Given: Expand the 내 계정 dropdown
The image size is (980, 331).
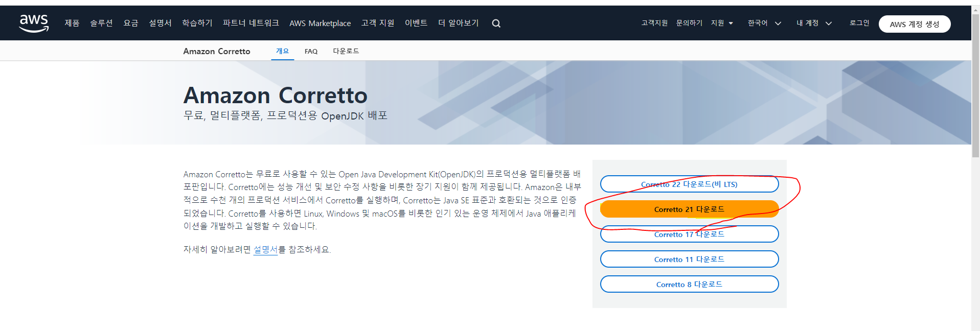Looking at the screenshot, I should (814, 23).
